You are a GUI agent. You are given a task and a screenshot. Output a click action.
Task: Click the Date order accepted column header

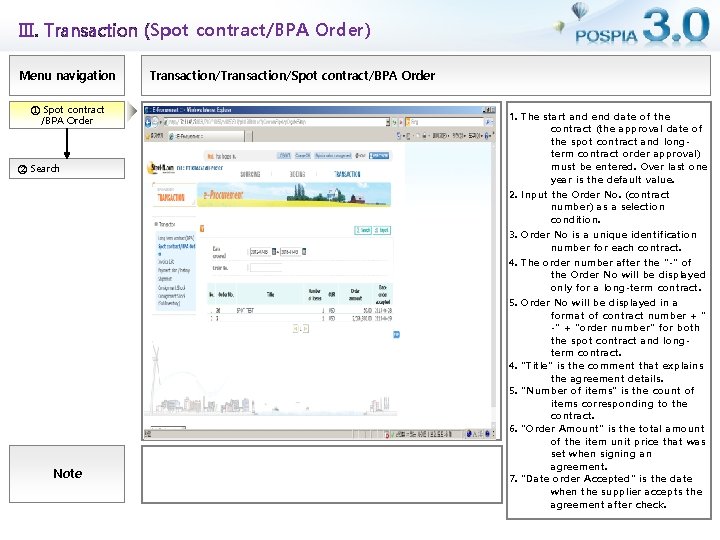(382, 294)
